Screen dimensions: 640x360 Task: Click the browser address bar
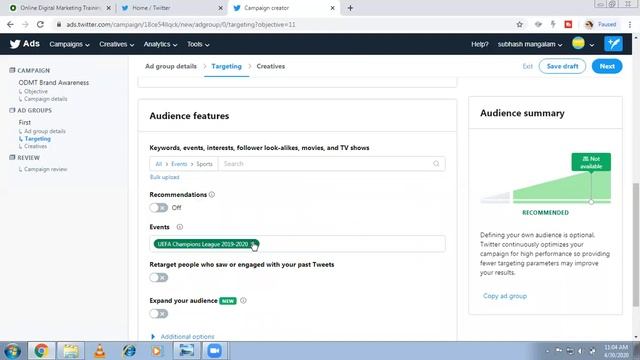286,24
